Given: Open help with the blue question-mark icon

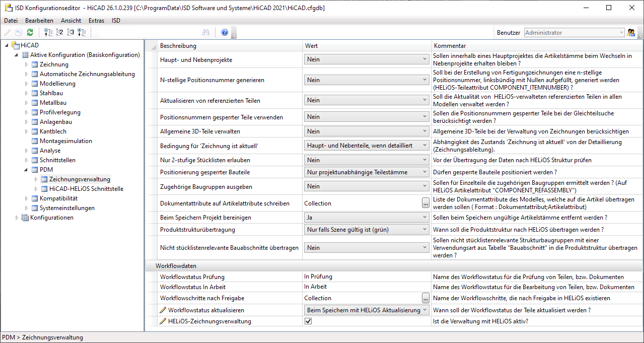Looking at the screenshot, I should tap(225, 33).
